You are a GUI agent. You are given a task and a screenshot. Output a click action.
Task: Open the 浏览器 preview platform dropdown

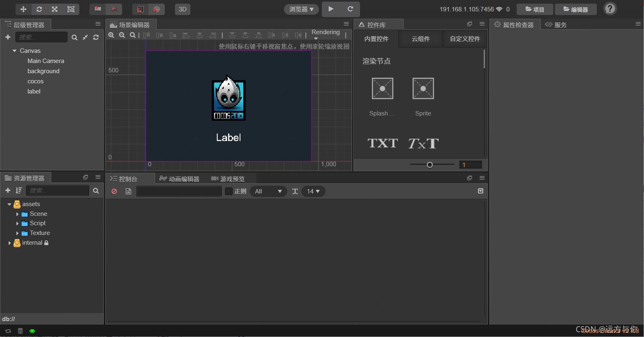301,9
